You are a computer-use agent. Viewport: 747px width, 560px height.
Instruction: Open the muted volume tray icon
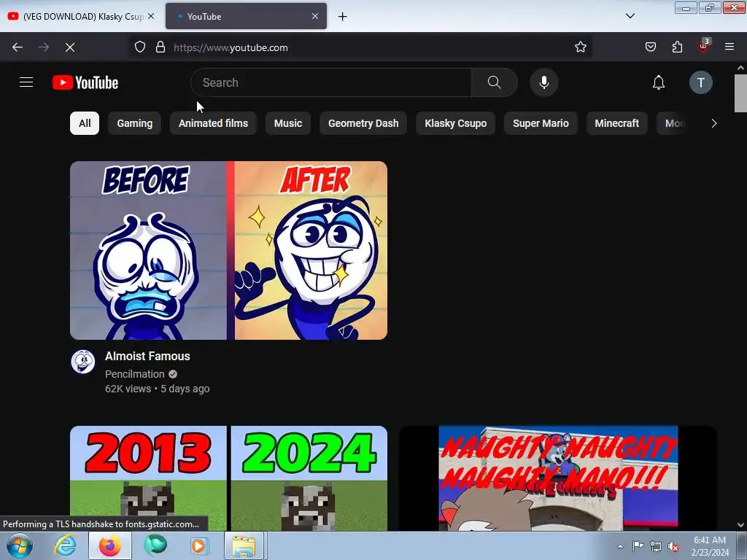pyautogui.click(x=673, y=547)
